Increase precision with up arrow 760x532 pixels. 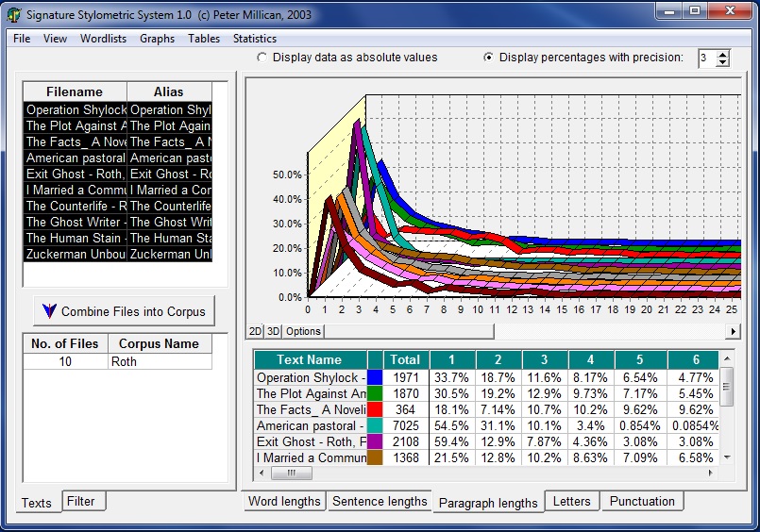click(722, 54)
